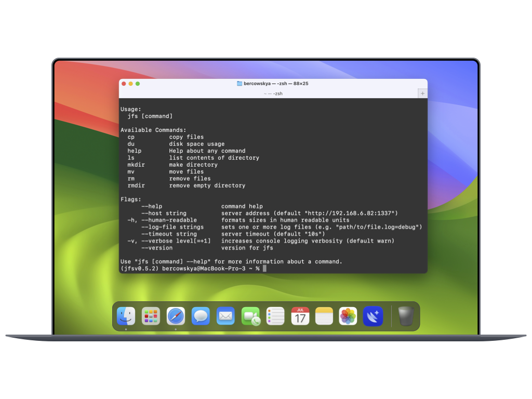The height and width of the screenshot is (399, 532).
Task: Open the Trash in the Dock
Action: [x=406, y=316]
